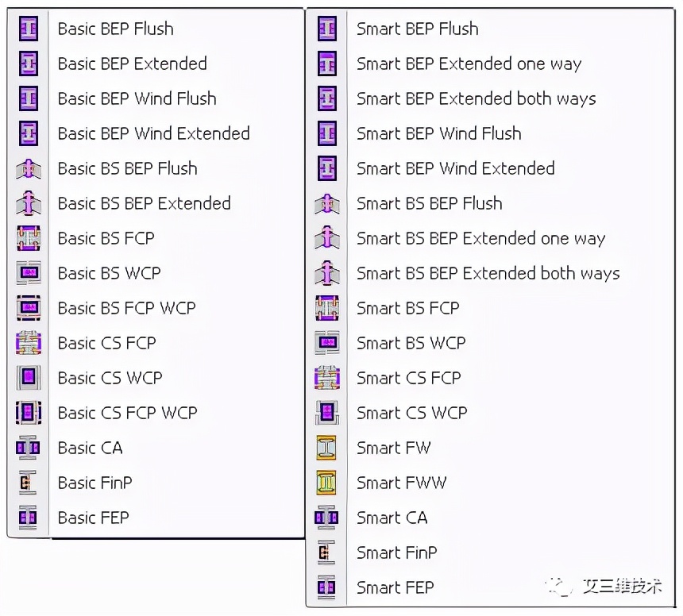Click the Smart FEP icon
This screenshot has width=683, height=616.
click(x=326, y=587)
